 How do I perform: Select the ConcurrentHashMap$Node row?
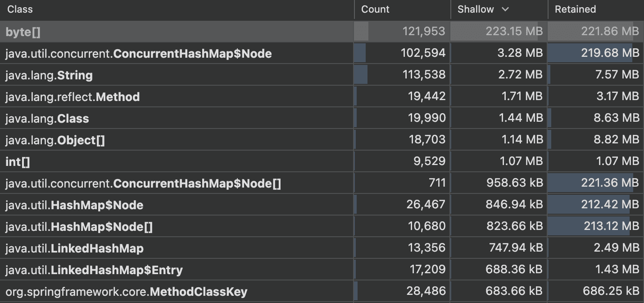click(138, 54)
